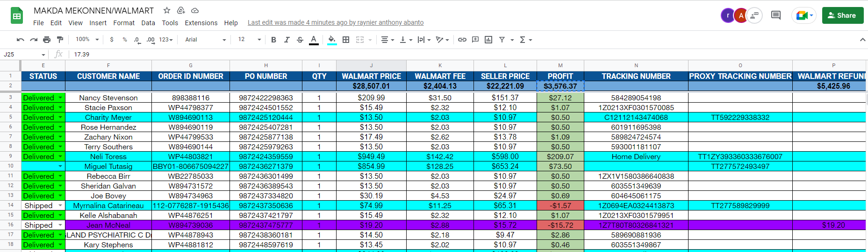The width and height of the screenshot is (868, 252).
Task: Format selection as currency
Action: pos(112,40)
